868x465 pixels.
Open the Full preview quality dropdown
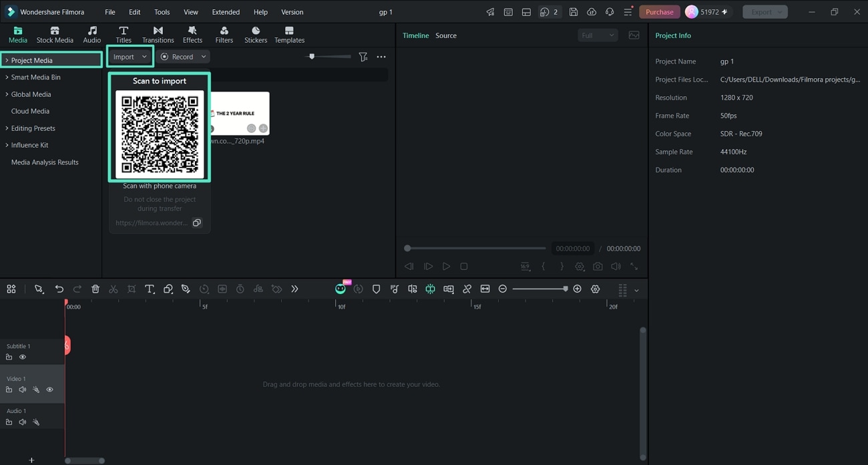(598, 35)
